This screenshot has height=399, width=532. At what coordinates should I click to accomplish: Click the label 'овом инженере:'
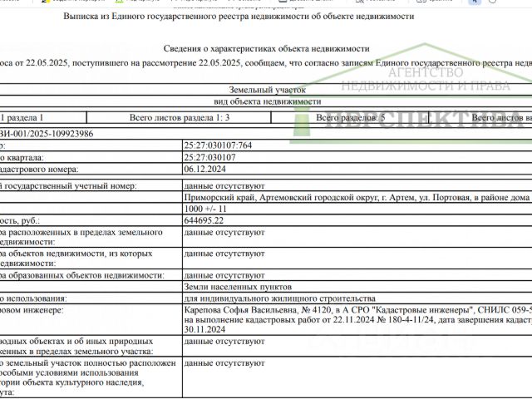tap(32, 310)
